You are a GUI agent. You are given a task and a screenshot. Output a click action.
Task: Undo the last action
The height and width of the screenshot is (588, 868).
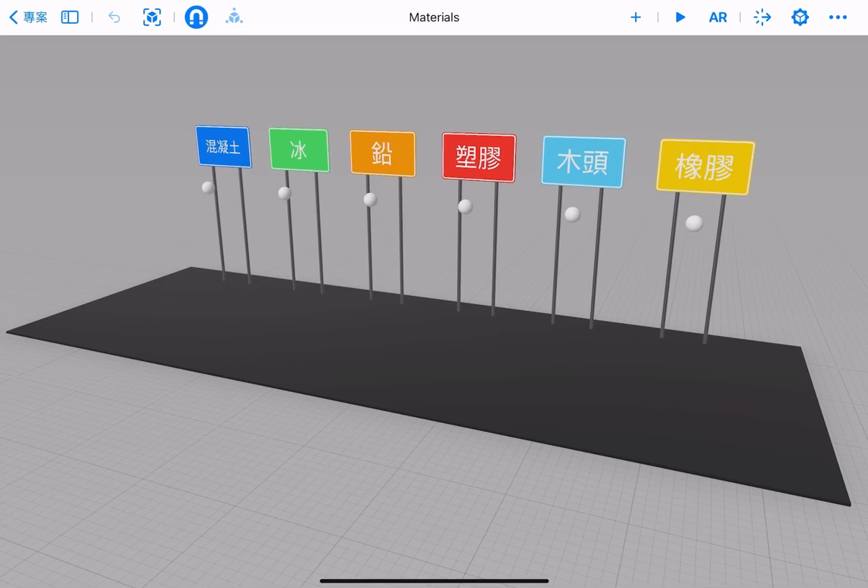tap(114, 17)
